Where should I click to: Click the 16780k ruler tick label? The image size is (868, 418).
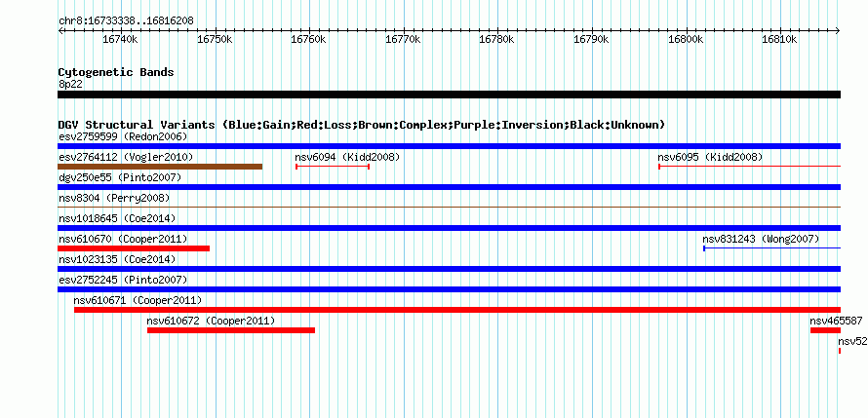pyautogui.click(x=497, y=39)
